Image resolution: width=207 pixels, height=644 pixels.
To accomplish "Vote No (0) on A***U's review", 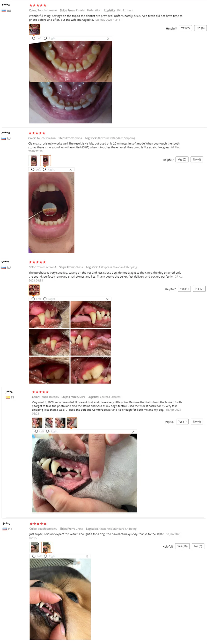I will (197, 160).
